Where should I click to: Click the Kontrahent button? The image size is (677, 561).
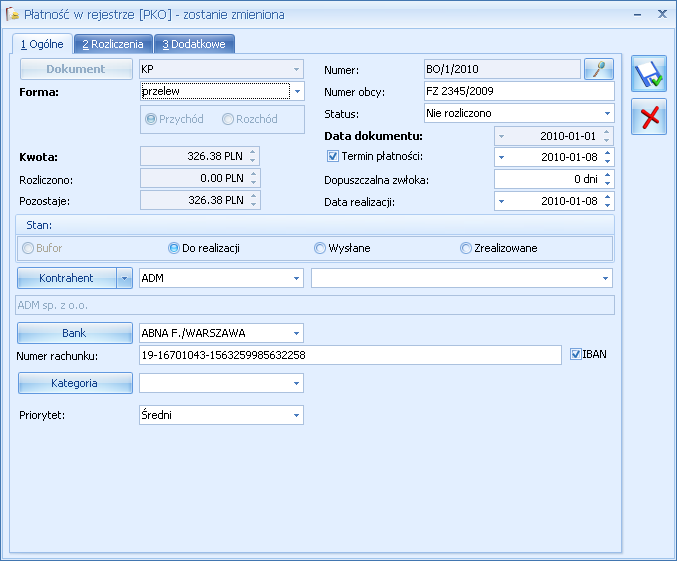coord(66,278)
